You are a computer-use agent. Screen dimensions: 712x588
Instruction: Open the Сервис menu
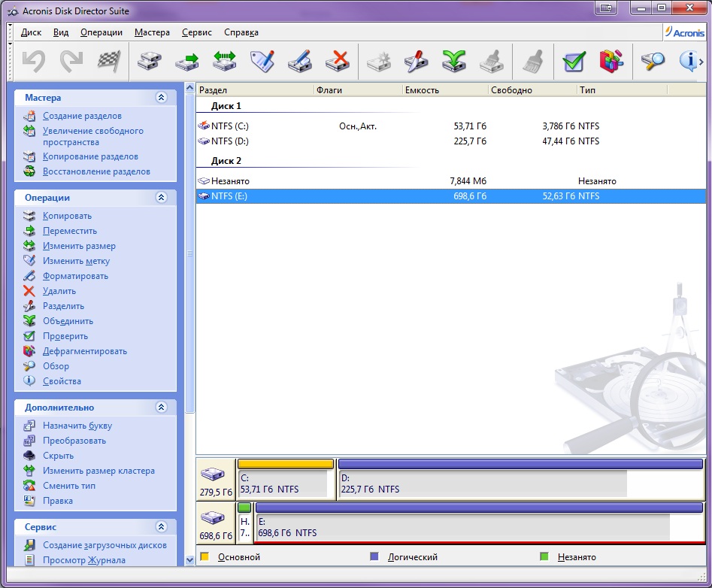click(197, 32)
